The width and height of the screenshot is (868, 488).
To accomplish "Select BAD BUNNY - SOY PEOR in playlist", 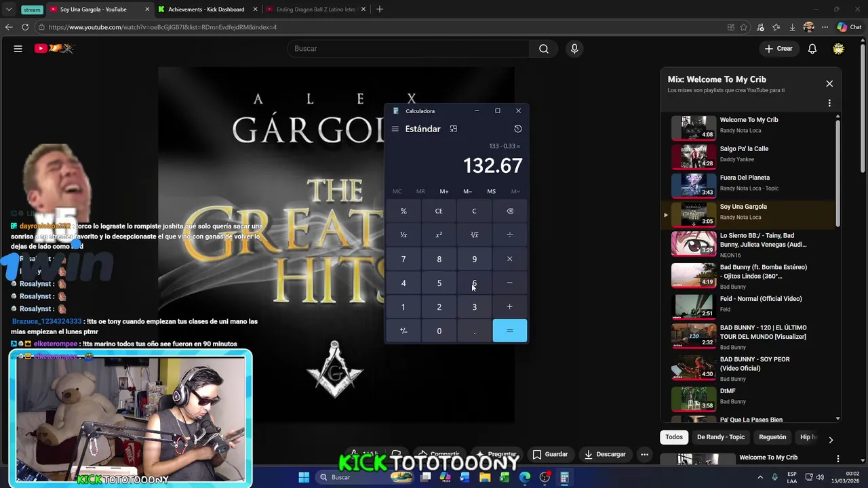I will click(x=749, y=367).
